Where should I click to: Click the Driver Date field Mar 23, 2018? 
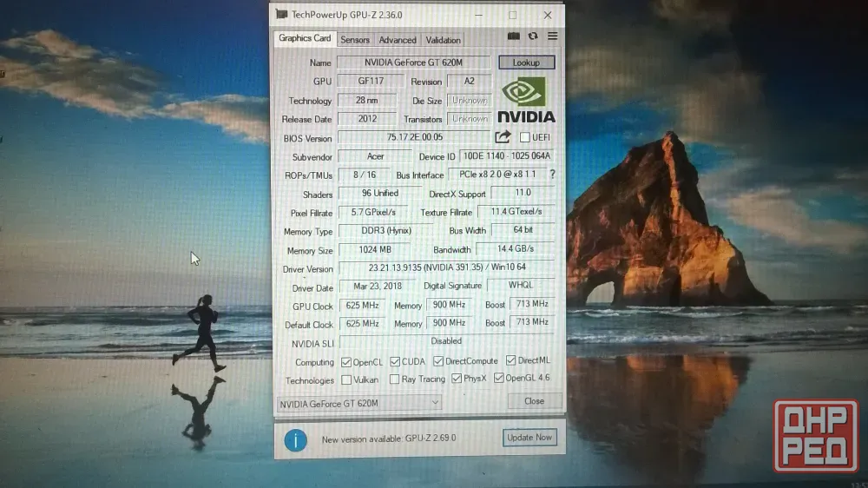[x=378, y=286]
